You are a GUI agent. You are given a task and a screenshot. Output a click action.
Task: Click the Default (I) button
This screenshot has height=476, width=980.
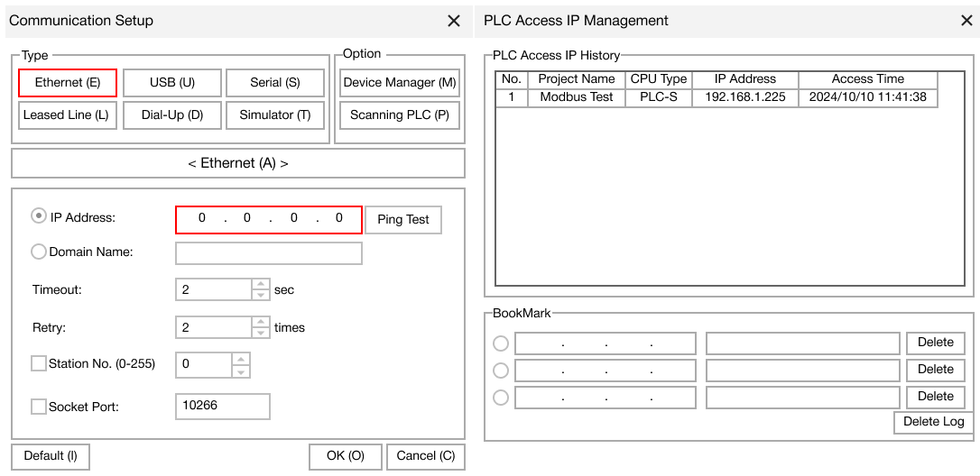coord(51,456)
